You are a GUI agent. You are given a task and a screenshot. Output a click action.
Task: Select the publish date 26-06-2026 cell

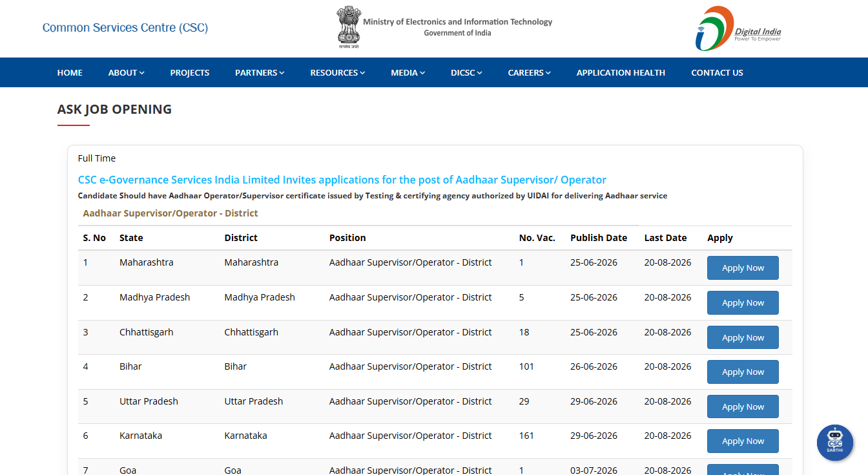tap(594, 366)
